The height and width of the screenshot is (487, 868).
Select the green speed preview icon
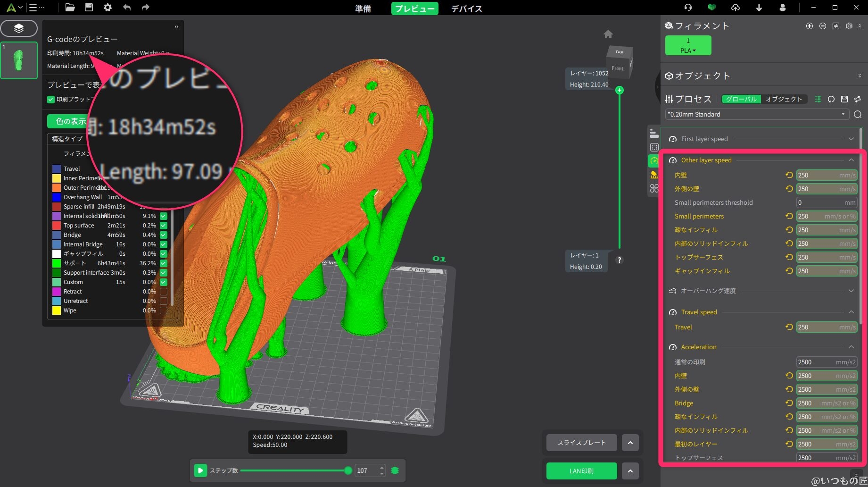(x=653, y=160)
